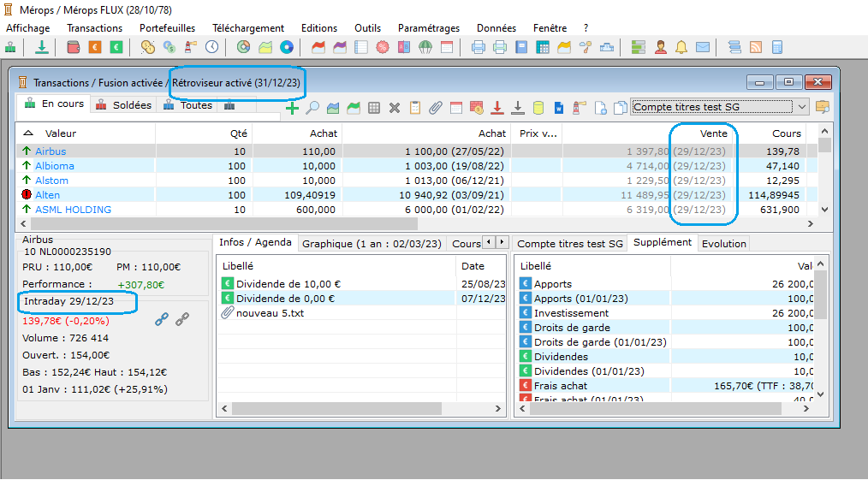
Task: Open the Données menu
Action: coord(496,28)
